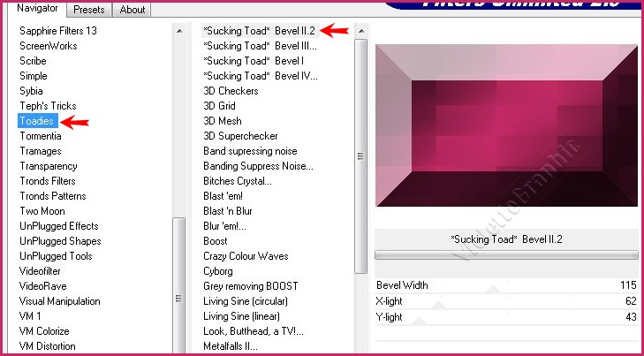Click the Y-light slider row
Screen dimensions: 644x356
tap(506, 316)
